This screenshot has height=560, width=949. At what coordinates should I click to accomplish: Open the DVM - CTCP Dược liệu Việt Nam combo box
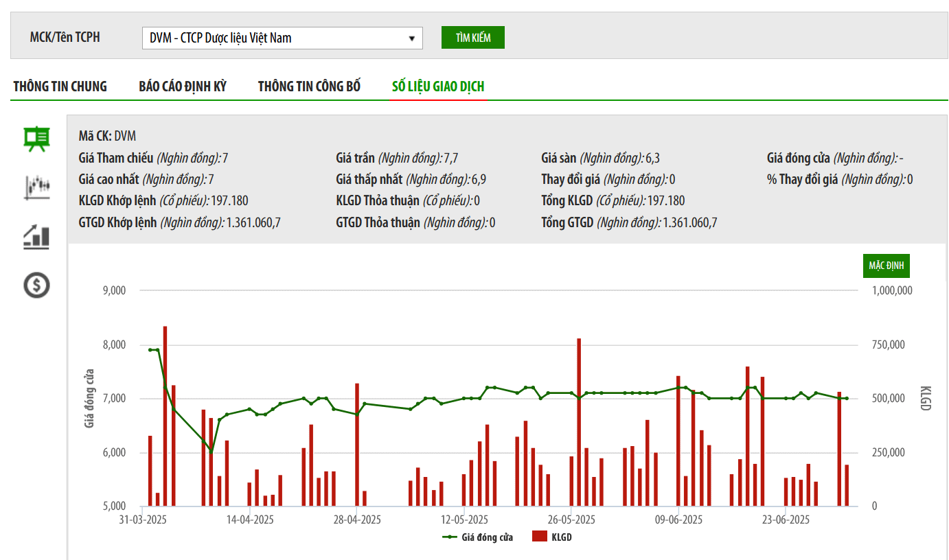click(x=282, y=38)
